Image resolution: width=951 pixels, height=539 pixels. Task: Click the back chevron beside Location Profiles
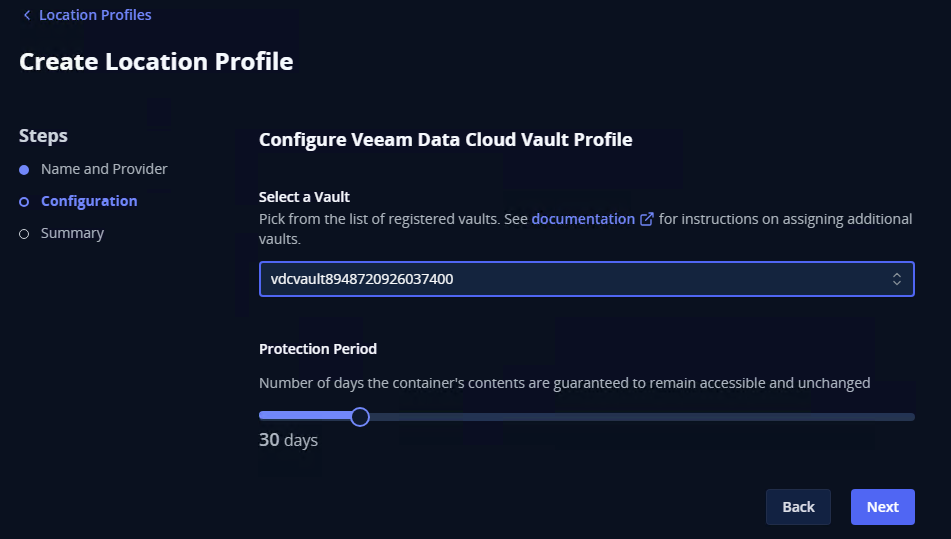click(x=27, y=15)
